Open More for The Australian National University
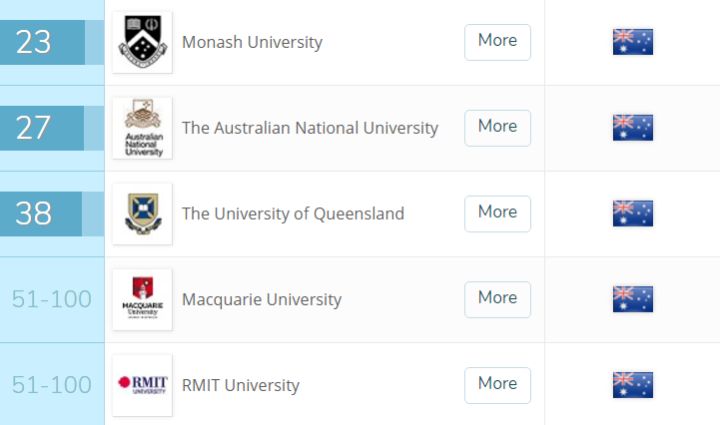720x425 pixels. point(497,128)
